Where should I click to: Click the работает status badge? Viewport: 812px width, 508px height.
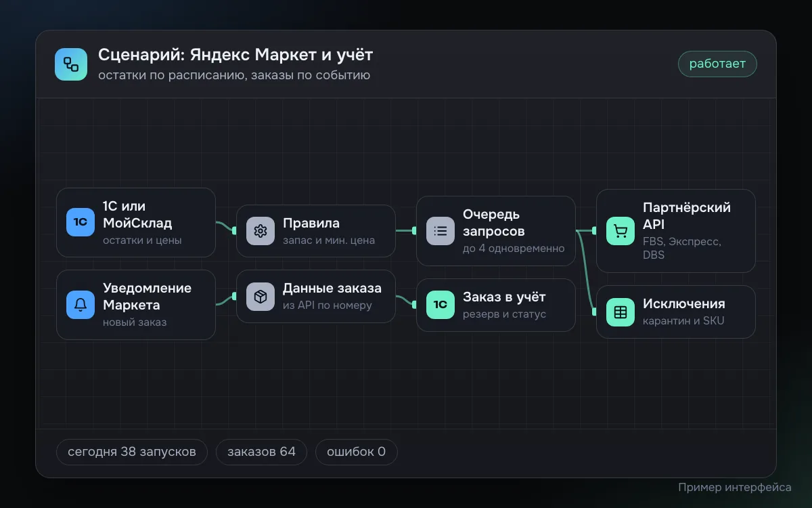click(x=717, y=64)
